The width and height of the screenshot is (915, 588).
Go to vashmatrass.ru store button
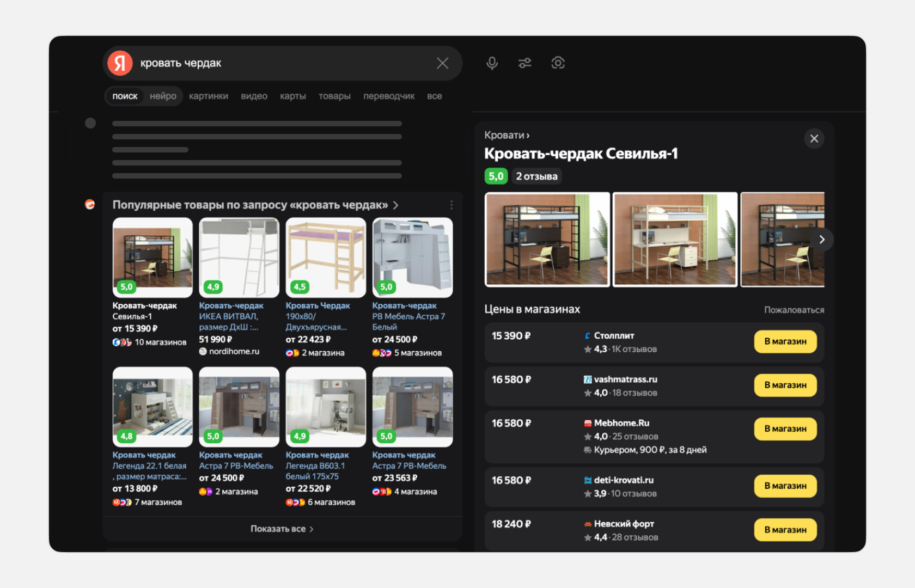coord(785,385)
